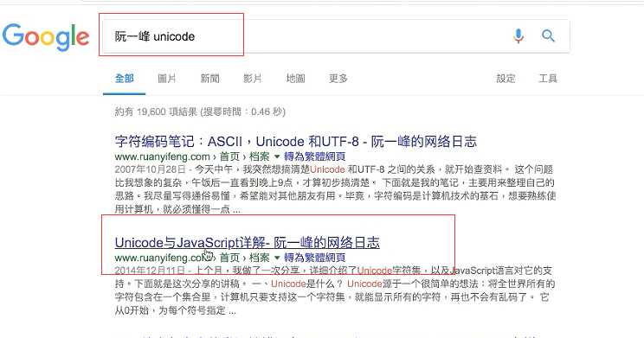Expand the dropdown arrow under the Unicode与JavaScript result
This screenshot has height=338, width=644.
tap(277, 258)
